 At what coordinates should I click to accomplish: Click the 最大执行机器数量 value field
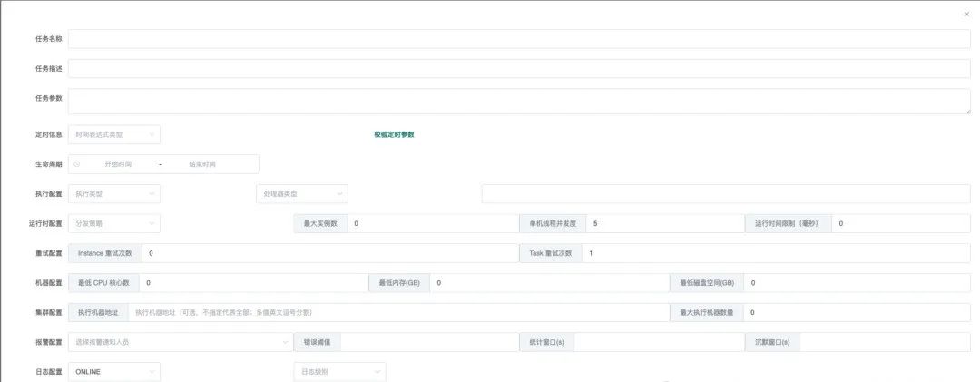tap(857, 312)
